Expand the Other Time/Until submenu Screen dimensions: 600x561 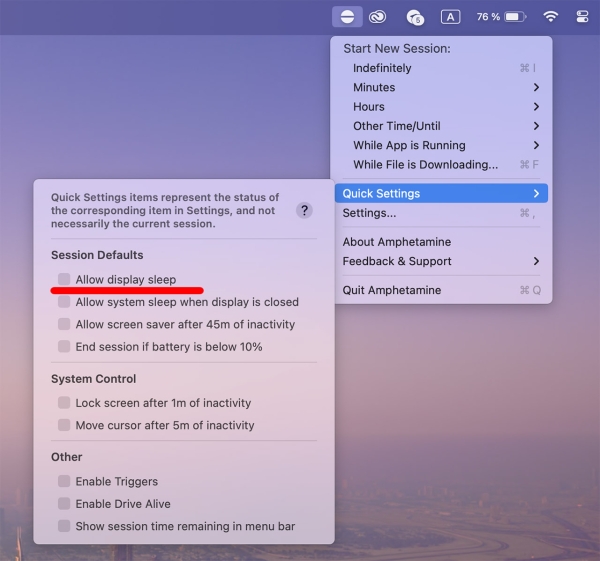pyautogui.click(x=441, y=126)
